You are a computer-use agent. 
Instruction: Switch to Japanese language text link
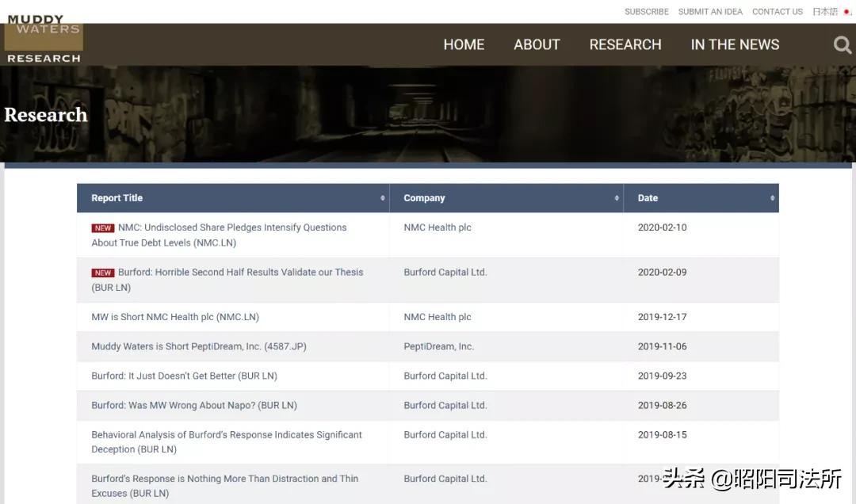(825, 11)
